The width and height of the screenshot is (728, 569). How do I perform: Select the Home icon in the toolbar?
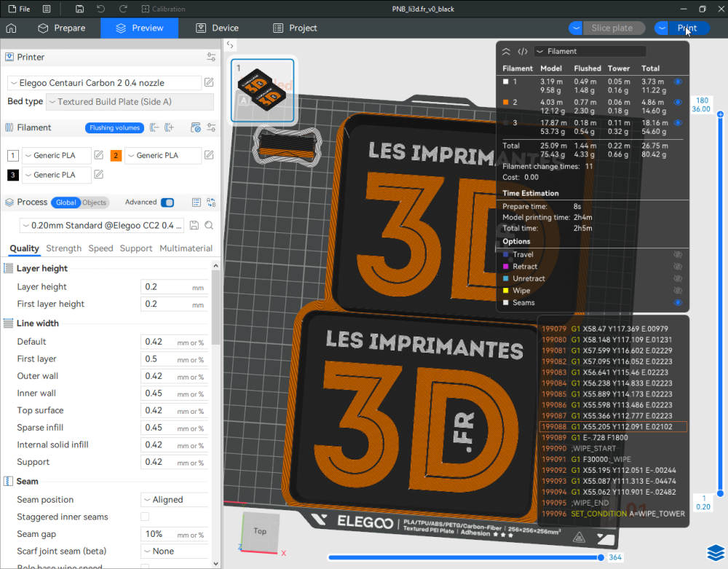pos(10,28)
